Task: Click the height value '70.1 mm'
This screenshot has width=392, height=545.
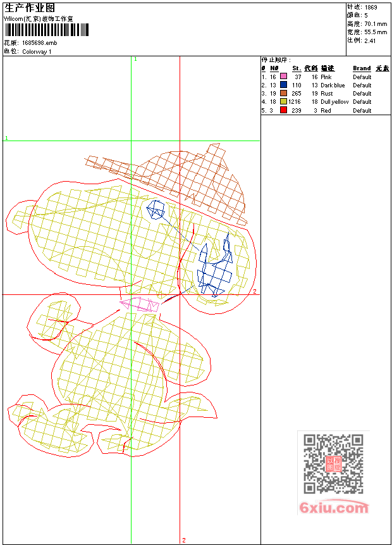Action: (x=376, y=24)
